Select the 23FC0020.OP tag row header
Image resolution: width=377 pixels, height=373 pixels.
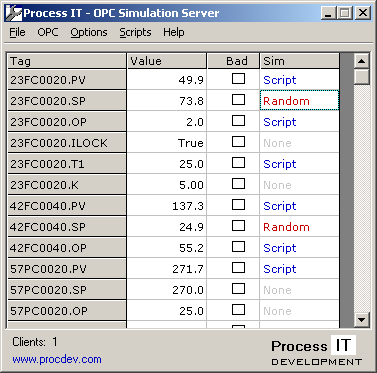click(x=67, y=121)
